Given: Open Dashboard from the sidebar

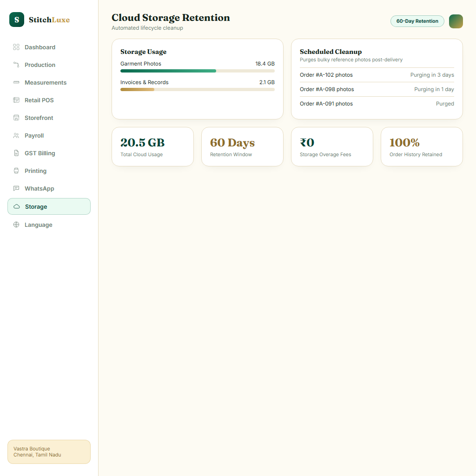Looking at the screenshot, I should tap(49, 47).
